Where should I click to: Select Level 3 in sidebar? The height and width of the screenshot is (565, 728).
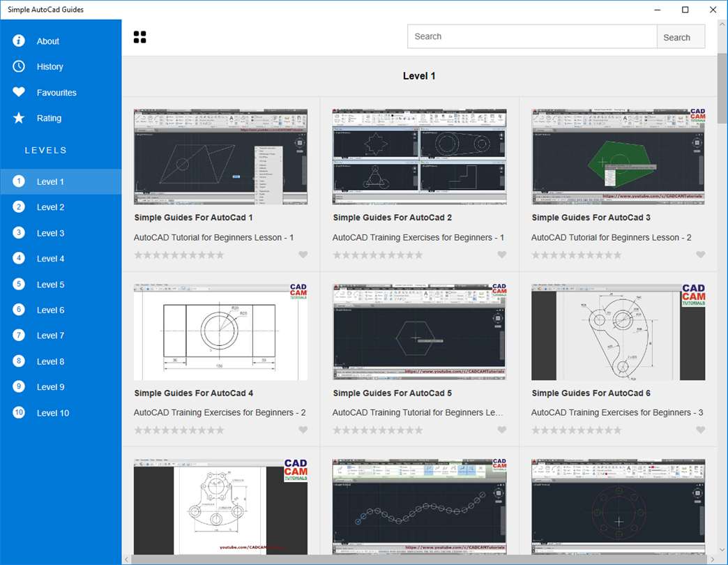pos(61,233)
